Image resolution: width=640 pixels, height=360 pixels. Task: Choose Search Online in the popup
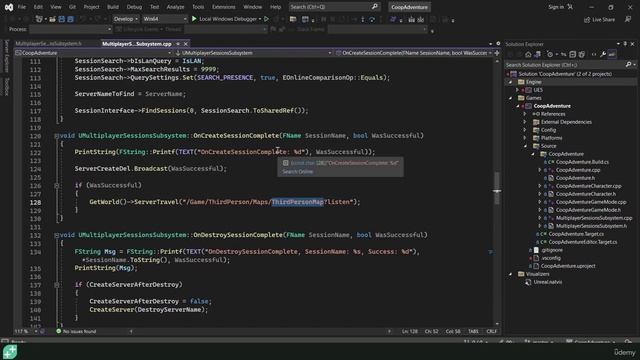pyautogui.click(x=298, y=172)
